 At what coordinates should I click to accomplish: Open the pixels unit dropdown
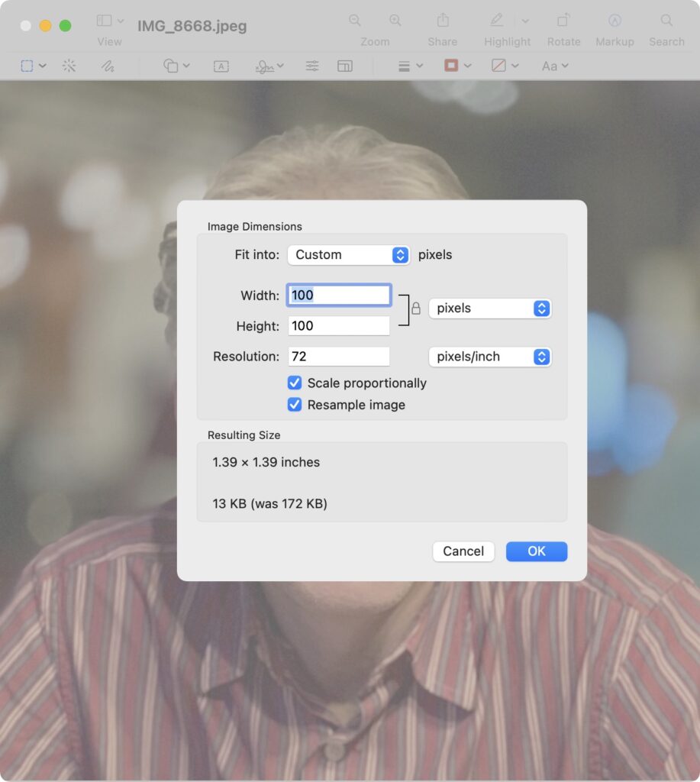click(x=489, y=309)
